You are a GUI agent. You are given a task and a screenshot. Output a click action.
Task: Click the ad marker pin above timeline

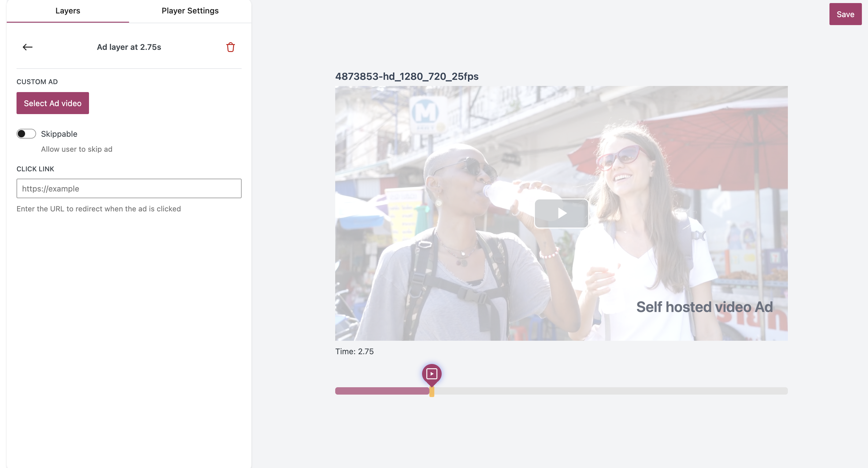pyautogui.click(x=432, y=374)
